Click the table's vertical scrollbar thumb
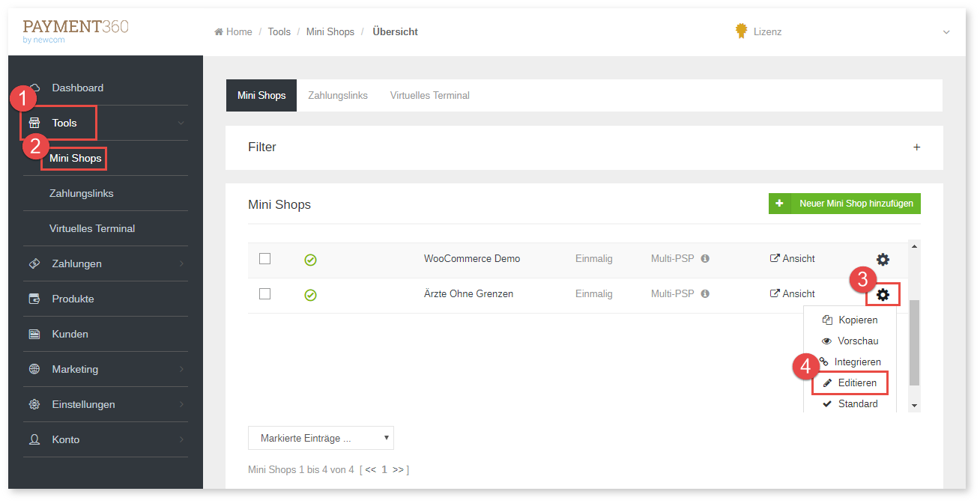The height and width of the screenshot is (503, 980). tap(913, 342)
